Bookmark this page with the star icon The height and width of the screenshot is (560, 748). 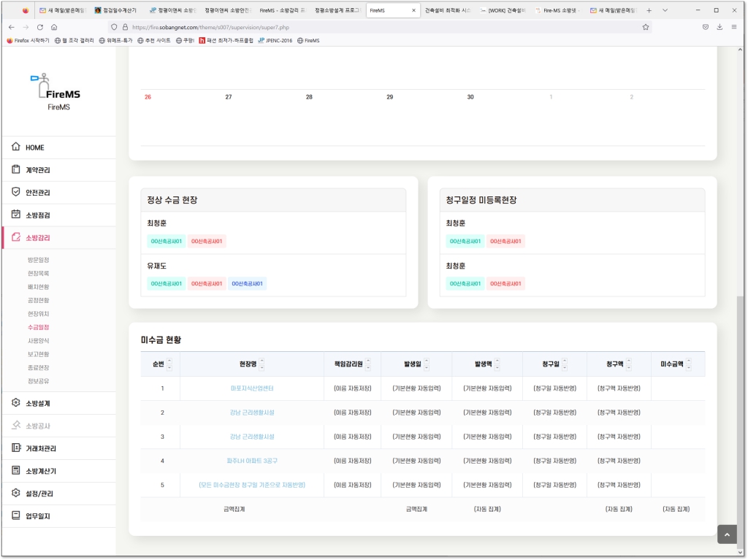(646, 27)
